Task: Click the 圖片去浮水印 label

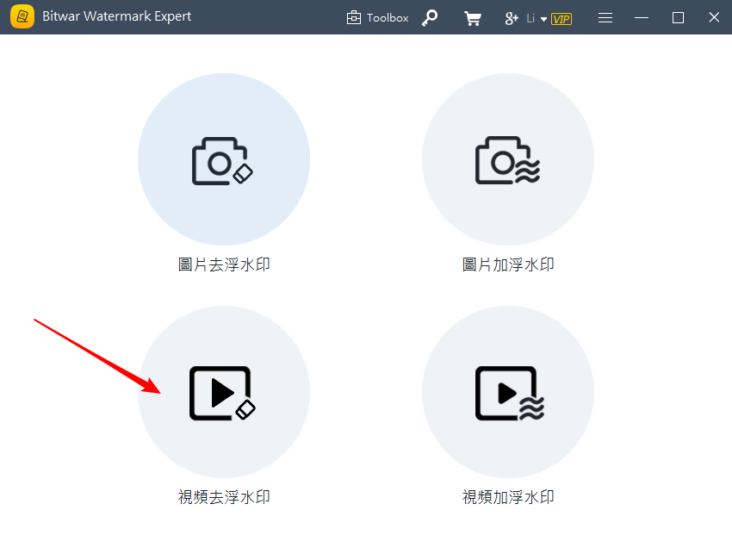Action: (224, 264)
